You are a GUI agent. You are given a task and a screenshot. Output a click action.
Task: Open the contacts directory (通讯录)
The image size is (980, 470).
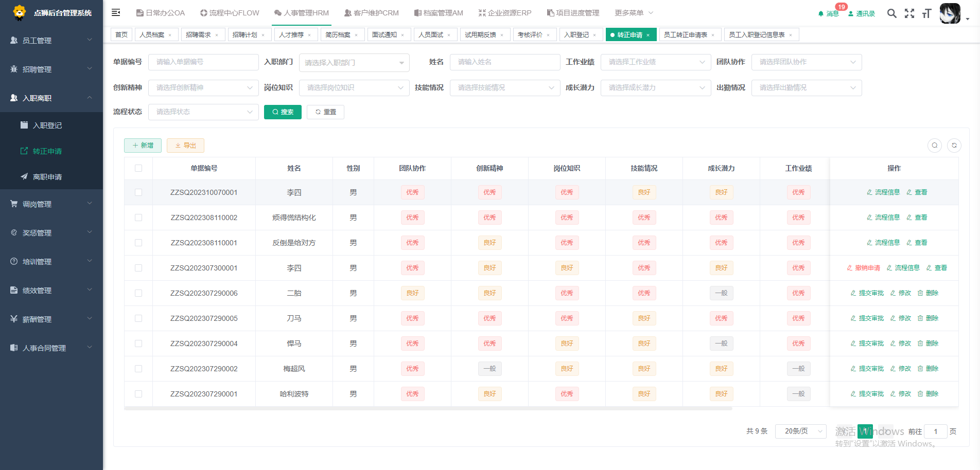point(862,13)
